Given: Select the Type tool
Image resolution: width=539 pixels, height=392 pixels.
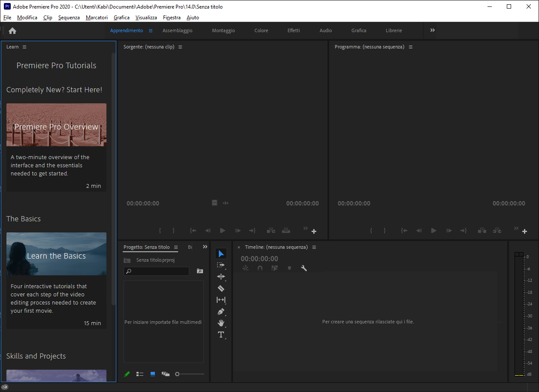Looking at the screenshot, I should [x=221, y=335].
